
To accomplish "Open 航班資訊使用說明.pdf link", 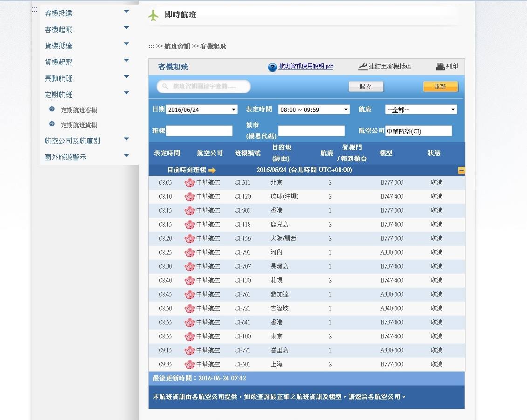I will tap(306, 66).
